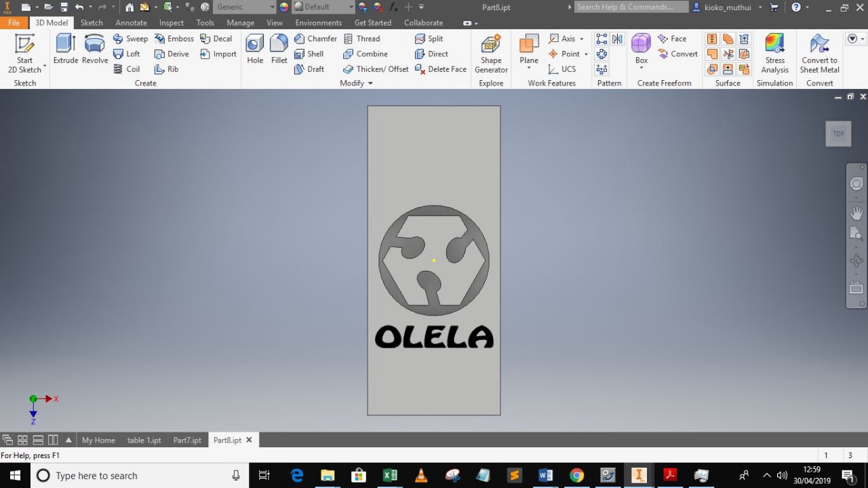Expand the Plane dropdown

(529, 67)
